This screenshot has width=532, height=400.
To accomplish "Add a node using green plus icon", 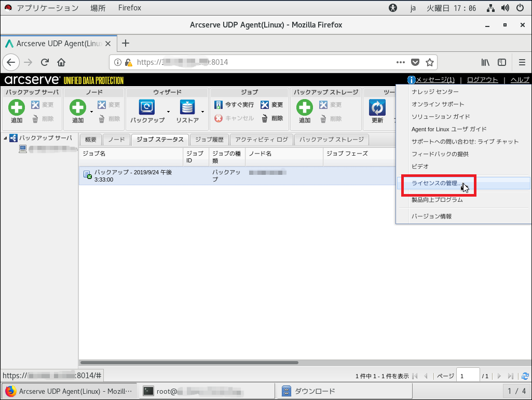I will coord(78,111).
